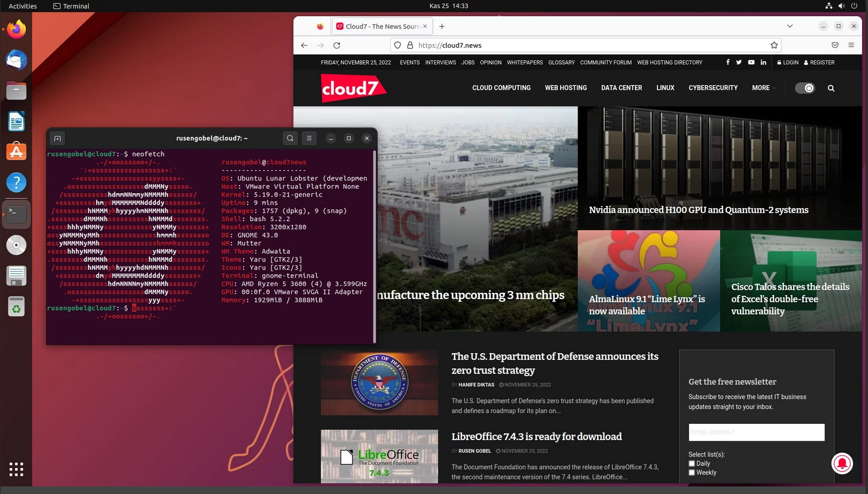Click the LibreOffice article thumbnail

(x=379, y=456)
